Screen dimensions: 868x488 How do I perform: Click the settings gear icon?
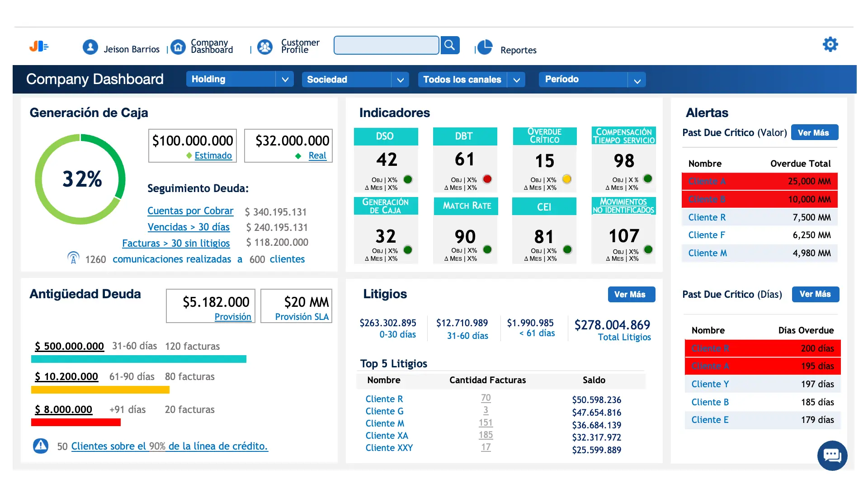pos(830,44)
